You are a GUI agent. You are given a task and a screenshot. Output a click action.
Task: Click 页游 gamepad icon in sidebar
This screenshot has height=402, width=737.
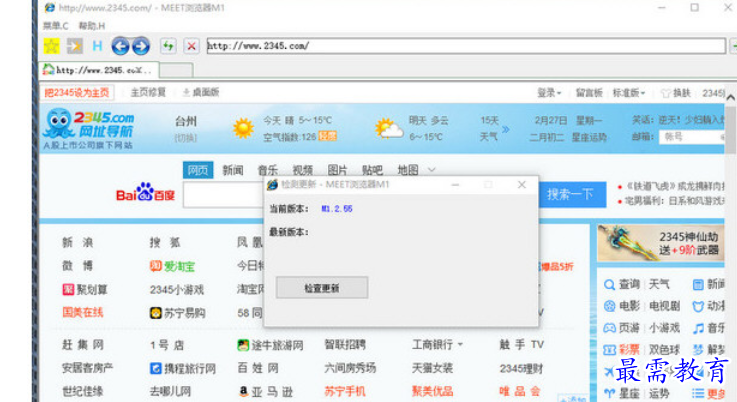click(609, 328)
